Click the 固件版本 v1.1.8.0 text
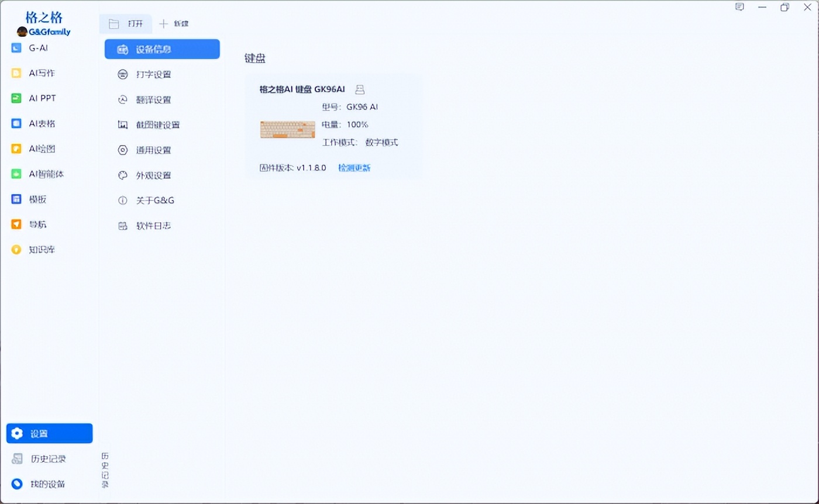The width and height of the screenshot is (819, 504). 292,168
